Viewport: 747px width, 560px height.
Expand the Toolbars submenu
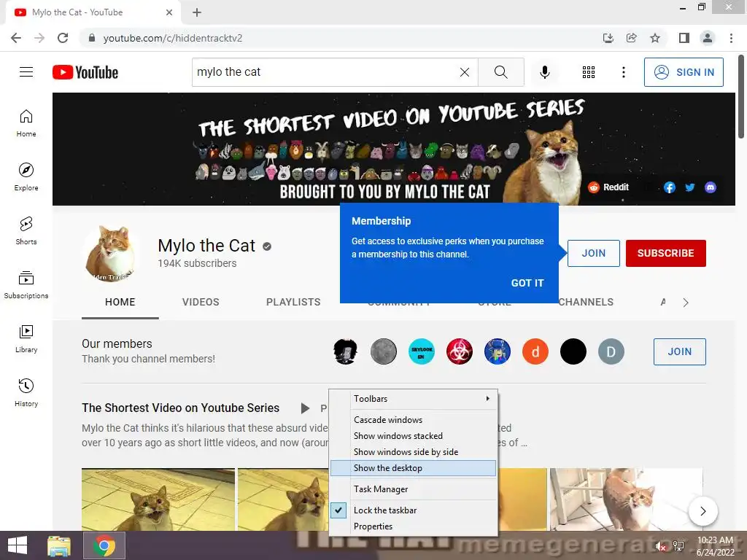tap(413, 399)
